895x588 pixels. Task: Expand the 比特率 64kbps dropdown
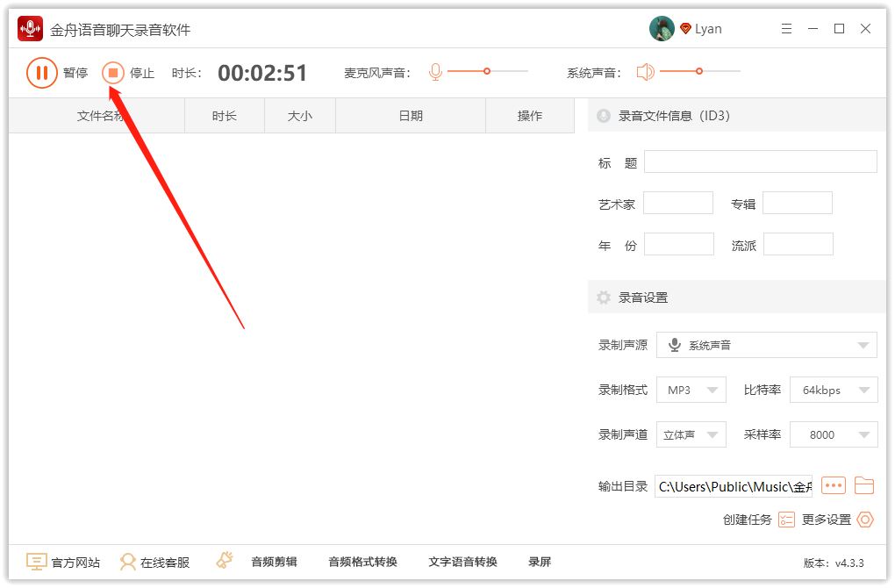click(x=834, y=390)
